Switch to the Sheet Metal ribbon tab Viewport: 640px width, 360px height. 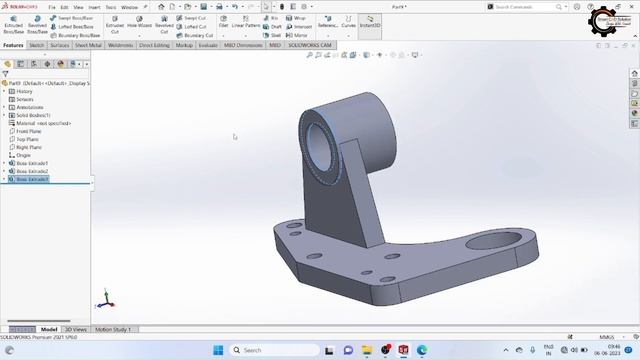point(88,45)
